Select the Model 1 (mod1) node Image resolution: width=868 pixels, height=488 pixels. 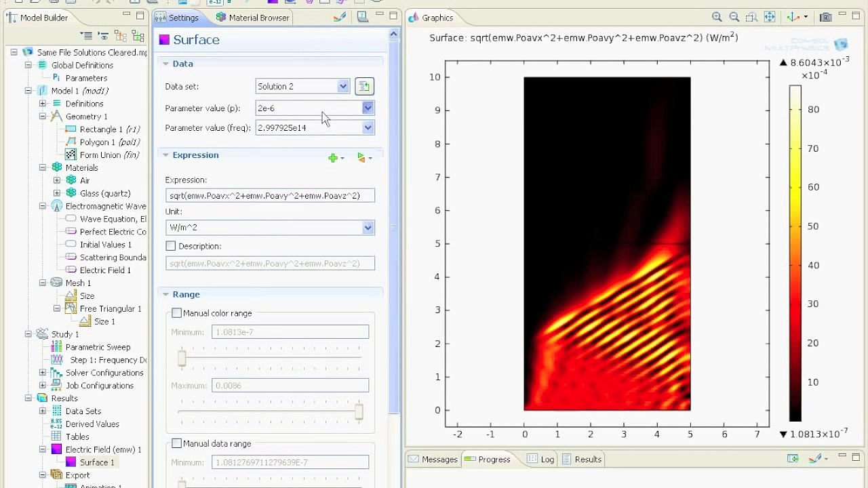73,91
